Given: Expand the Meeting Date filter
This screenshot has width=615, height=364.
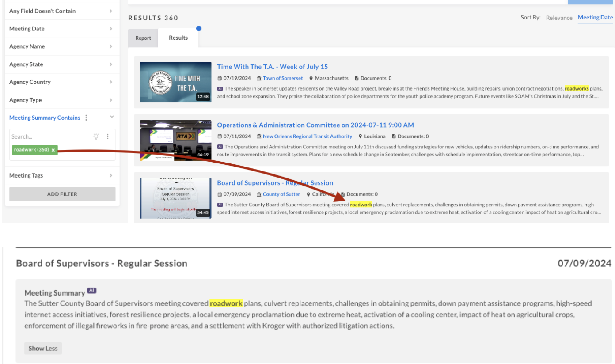Looking at the screenshot, I should [x=62, y=29].
